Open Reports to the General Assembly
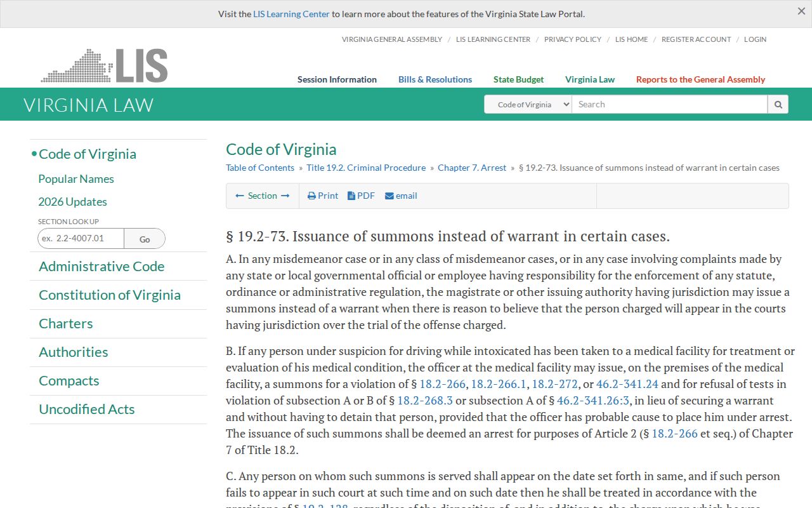The width and height of the screenshot is (812, 508). 700,79
